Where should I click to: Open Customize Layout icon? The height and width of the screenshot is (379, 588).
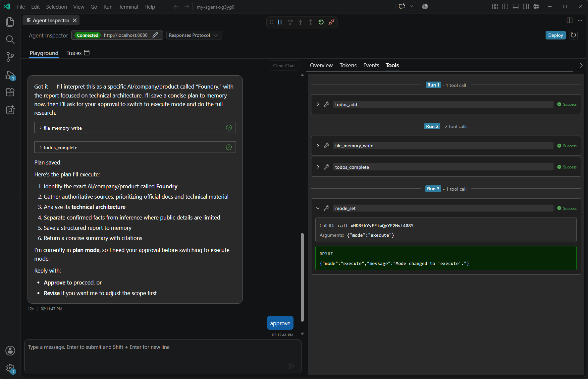click(495, 7)
